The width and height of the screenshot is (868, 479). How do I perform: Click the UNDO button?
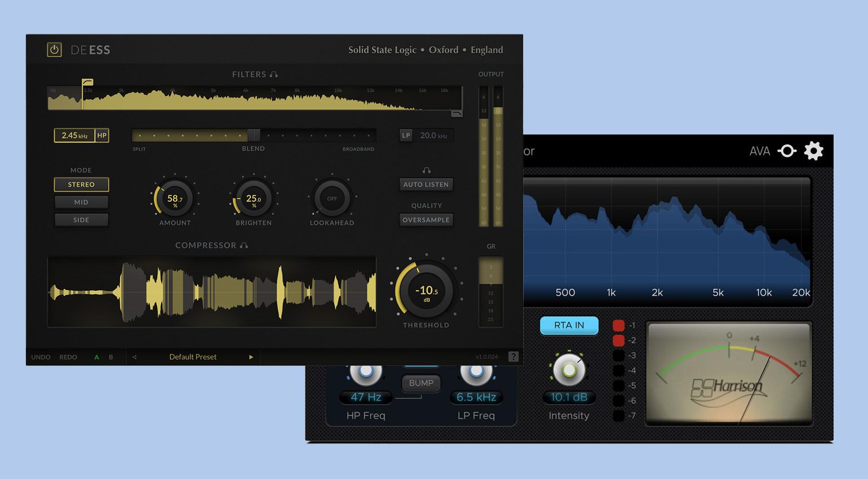point(41,357)
